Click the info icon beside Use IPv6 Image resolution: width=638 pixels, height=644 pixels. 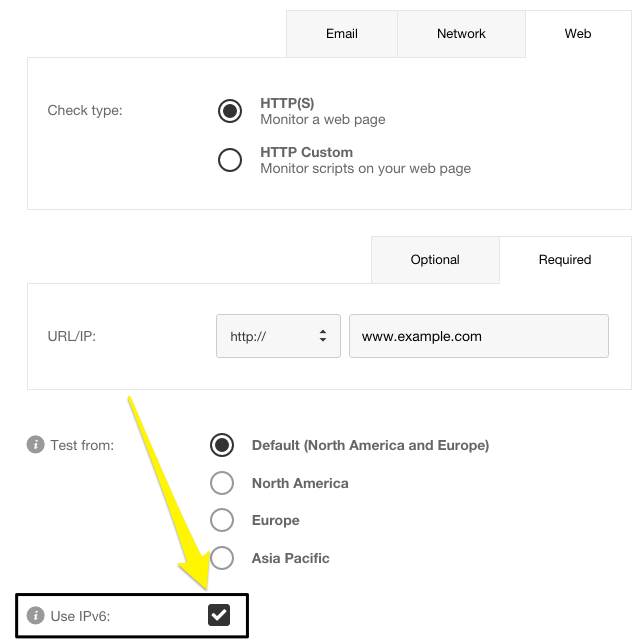click(x=35, y=616)
